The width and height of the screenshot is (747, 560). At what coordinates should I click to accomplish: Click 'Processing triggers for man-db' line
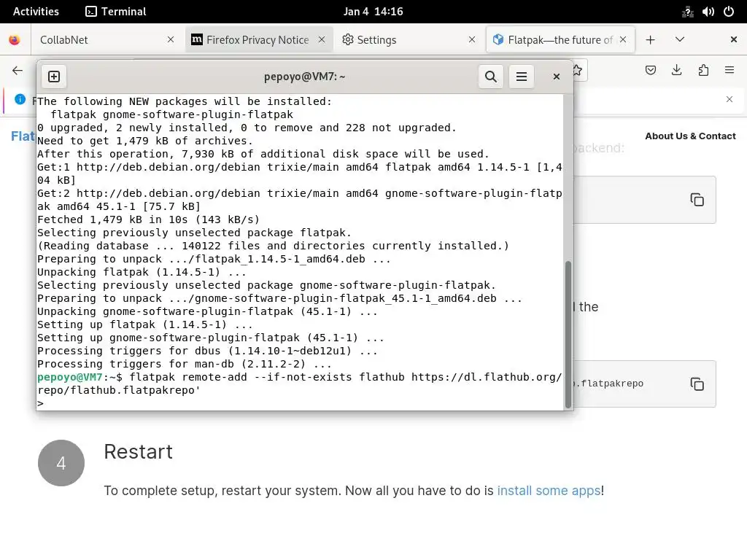click(185, 365)
